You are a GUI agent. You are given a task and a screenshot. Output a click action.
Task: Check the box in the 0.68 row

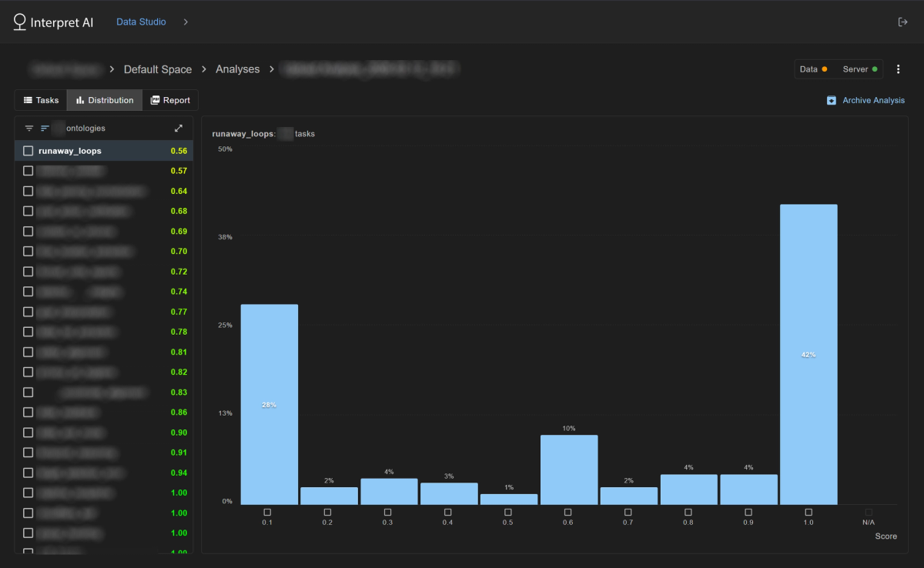28,211
